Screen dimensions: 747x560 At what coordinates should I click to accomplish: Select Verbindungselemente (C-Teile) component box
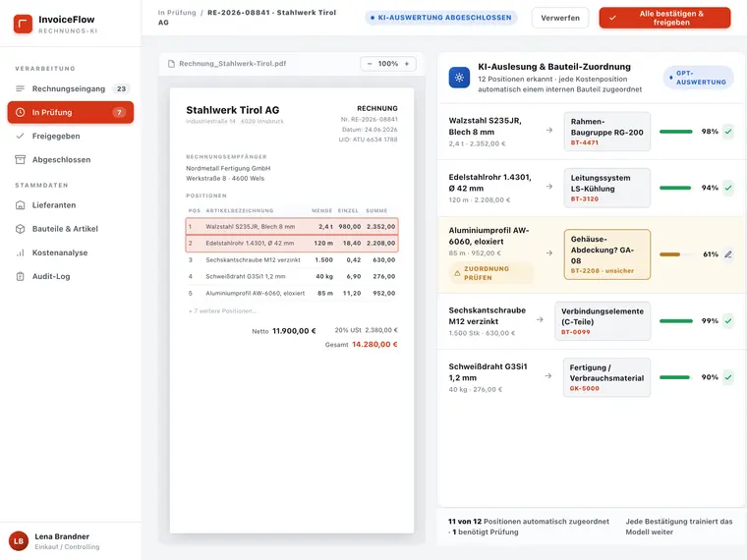[x=603, y=321]
